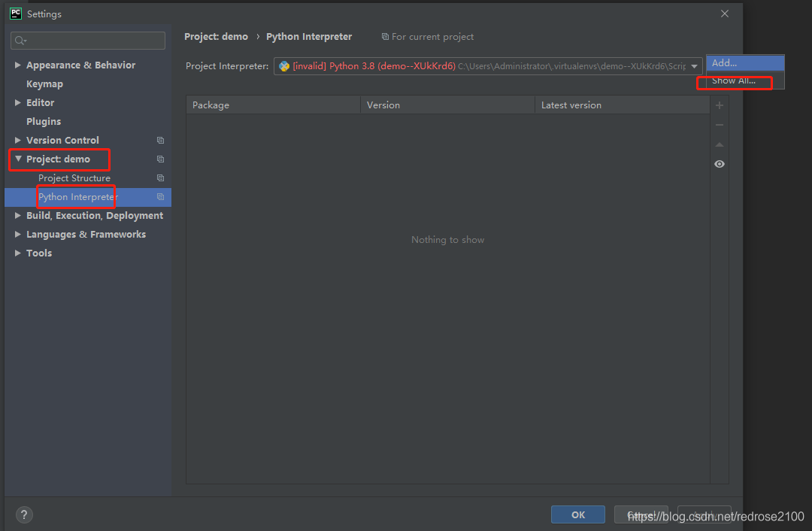812x531 pixels.
Task: Click the uninstall package minus icon
Action: coord(720,125)
